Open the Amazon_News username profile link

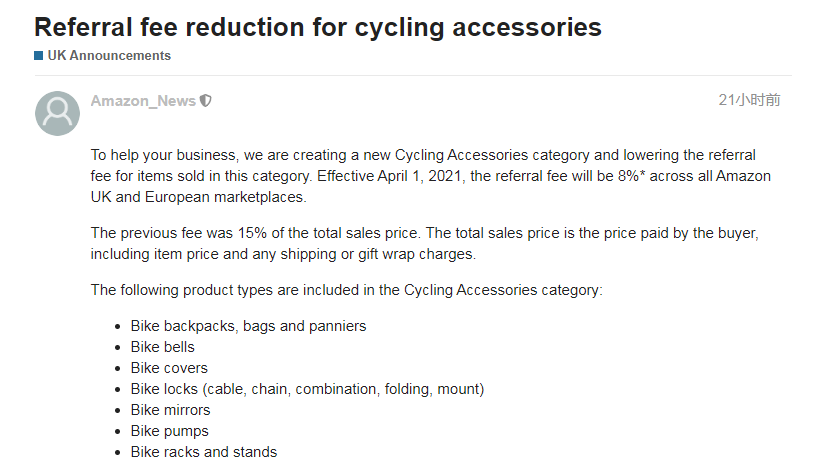pos(143,100)
